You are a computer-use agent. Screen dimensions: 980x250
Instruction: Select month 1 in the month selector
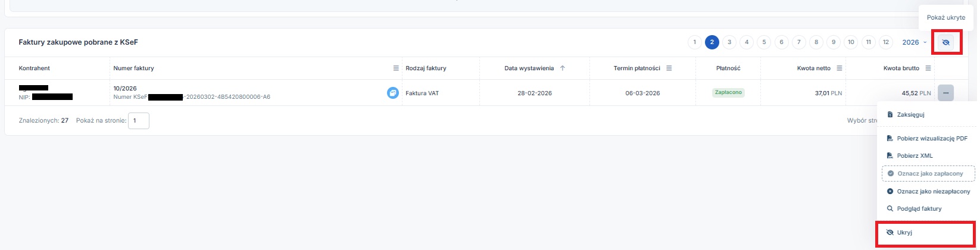[x=694, y=42]
